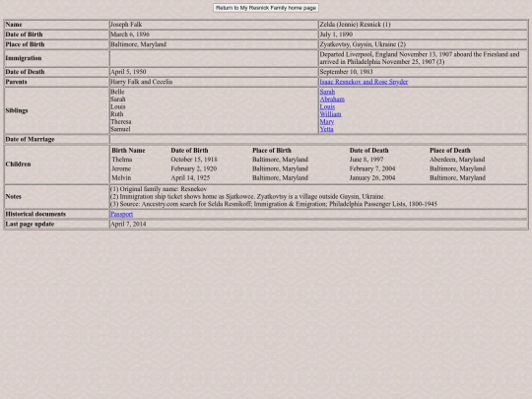Click child name Melvin
532x399 pixels.
(121, 177)
